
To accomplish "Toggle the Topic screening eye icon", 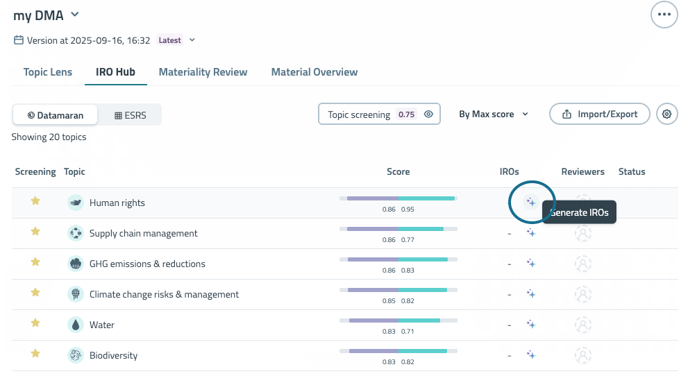I will pyautogui.click(x=429, y=114).
